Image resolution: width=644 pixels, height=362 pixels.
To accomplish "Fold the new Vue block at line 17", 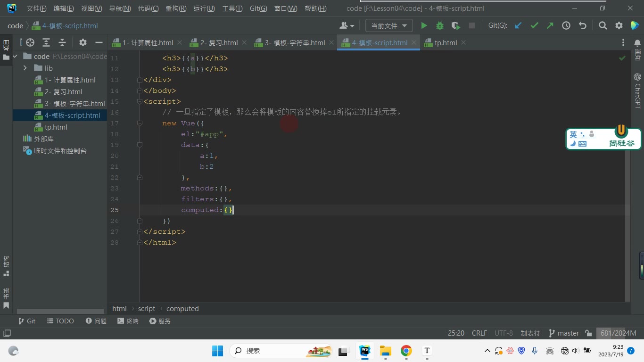I will (140, 123).
